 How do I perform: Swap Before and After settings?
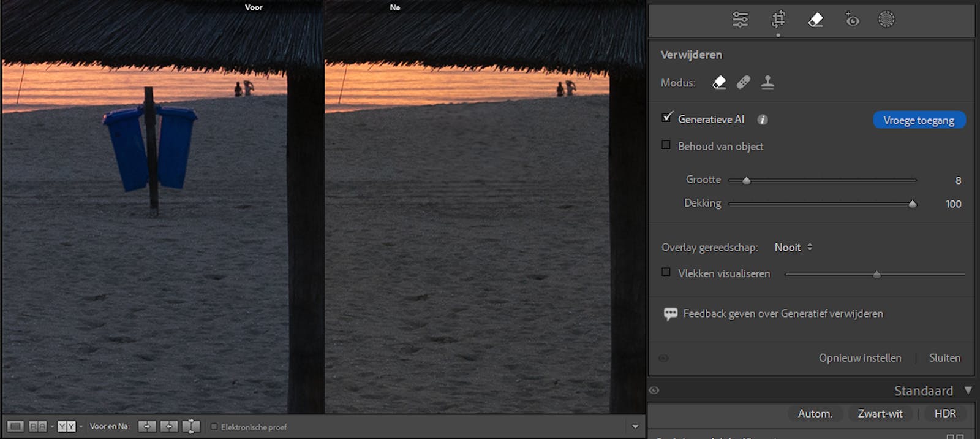click(191, 426)
